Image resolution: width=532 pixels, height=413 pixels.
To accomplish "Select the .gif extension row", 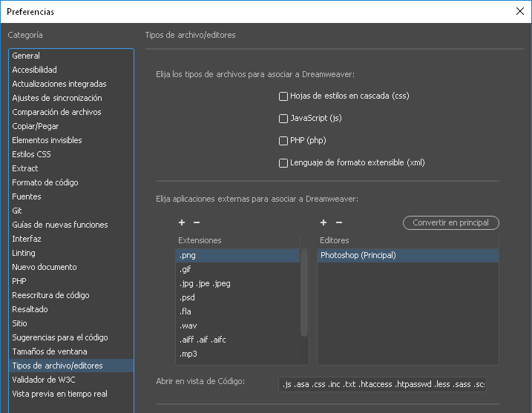I will (x=237, y=270).
